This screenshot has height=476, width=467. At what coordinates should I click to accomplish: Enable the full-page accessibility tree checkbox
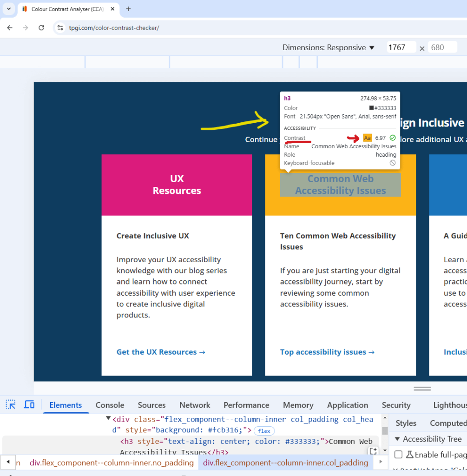(398, 455)
